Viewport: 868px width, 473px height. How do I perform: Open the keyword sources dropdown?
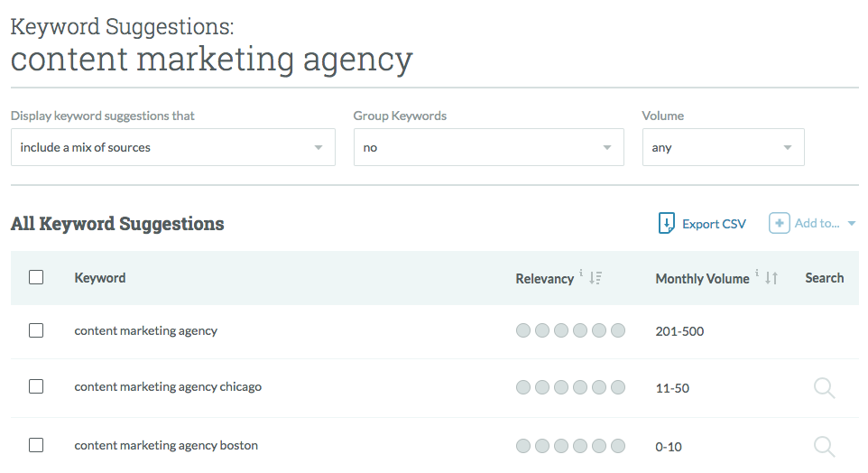click(x=172, y=147)
